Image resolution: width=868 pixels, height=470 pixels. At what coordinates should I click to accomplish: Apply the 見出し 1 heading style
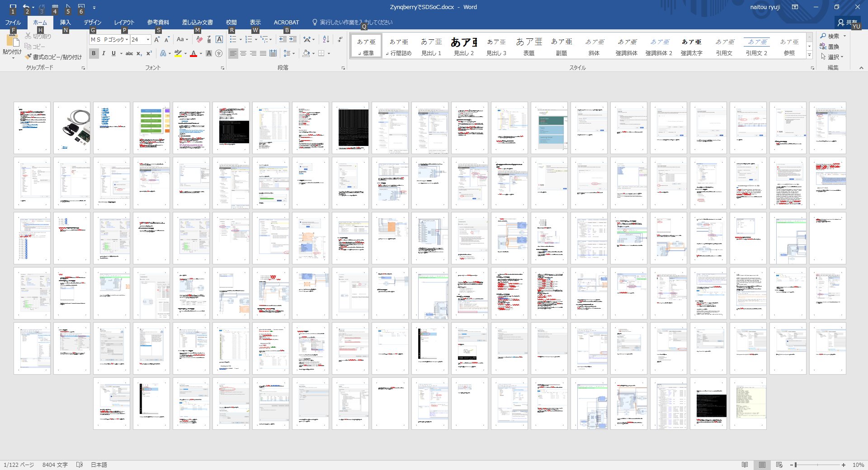point(431,46)
